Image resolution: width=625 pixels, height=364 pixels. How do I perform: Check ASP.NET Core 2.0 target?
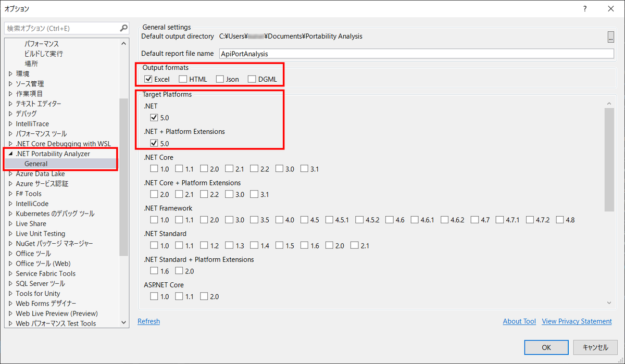coord(204,296)
